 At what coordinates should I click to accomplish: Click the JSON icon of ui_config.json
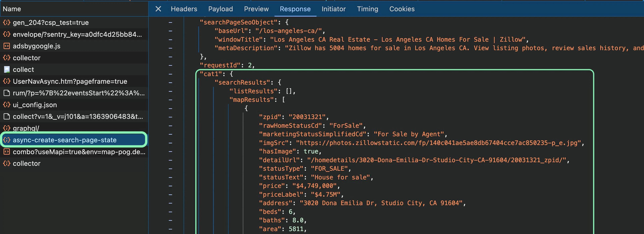(7, 105)
